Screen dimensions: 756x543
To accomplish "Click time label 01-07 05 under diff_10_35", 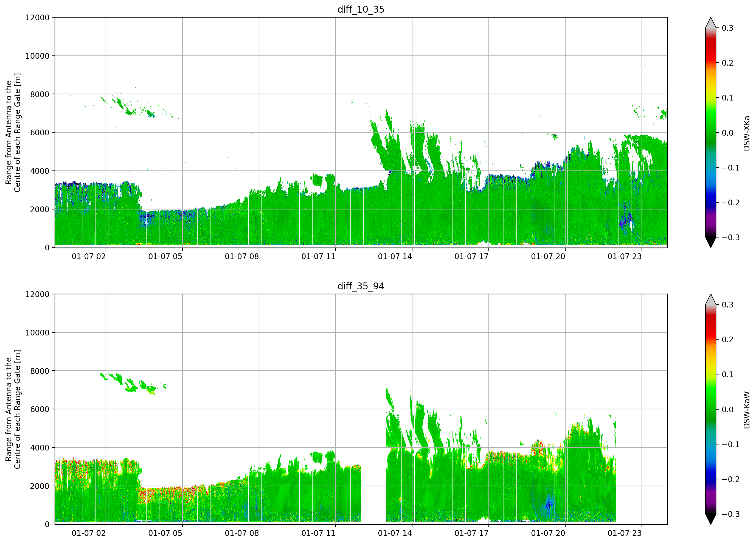I will click(x=165, y=256).
